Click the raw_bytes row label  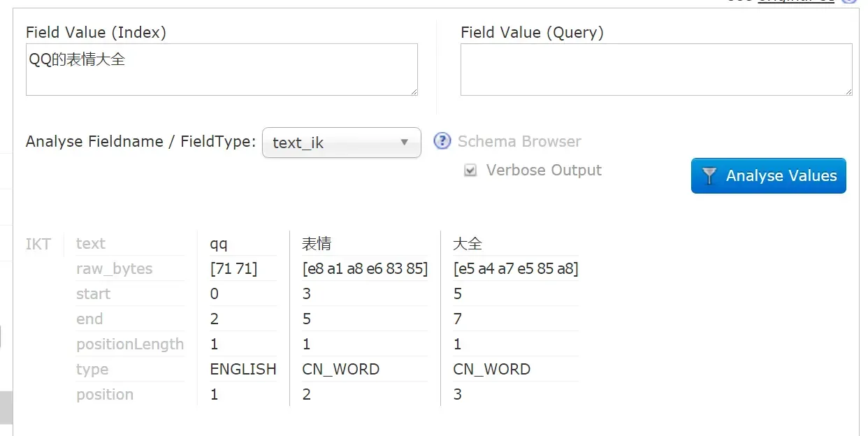(x=114, y=269)
